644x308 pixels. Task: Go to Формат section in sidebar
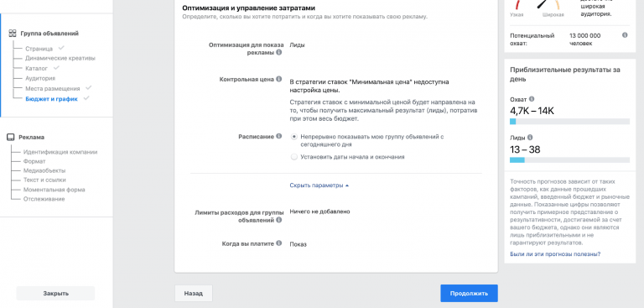[x=34, y=161]
